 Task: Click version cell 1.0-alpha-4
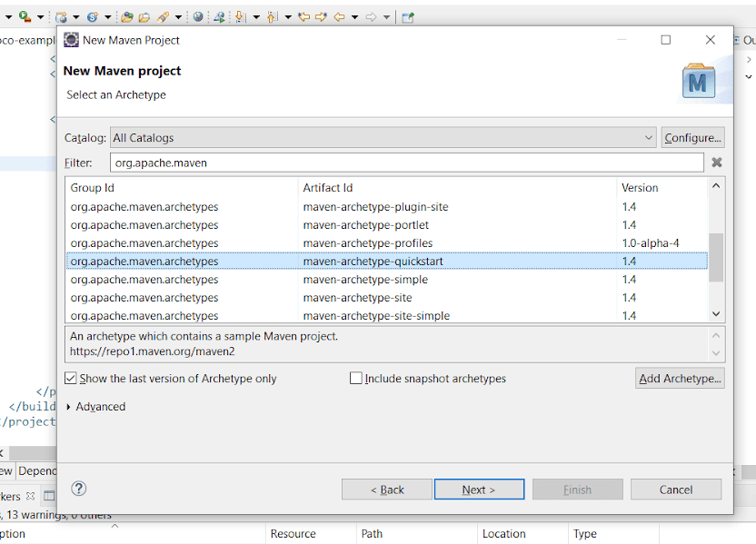point(651,243)
